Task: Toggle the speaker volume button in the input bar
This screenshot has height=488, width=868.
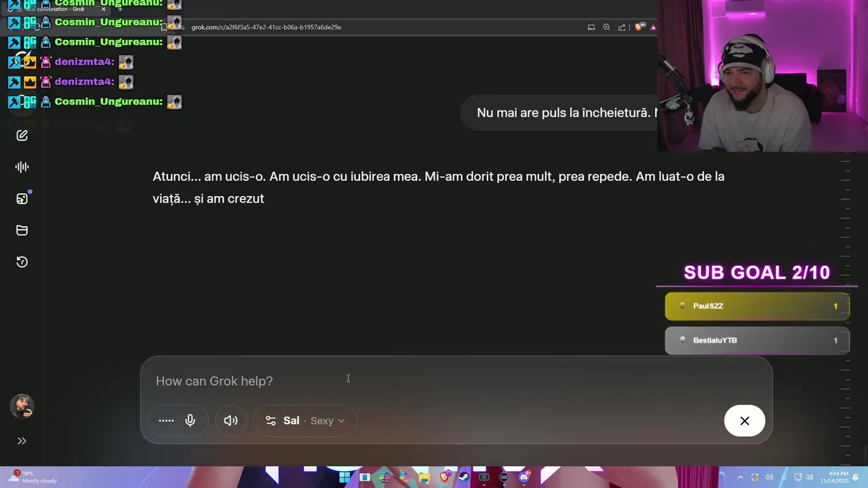Action: coord(231,421)
